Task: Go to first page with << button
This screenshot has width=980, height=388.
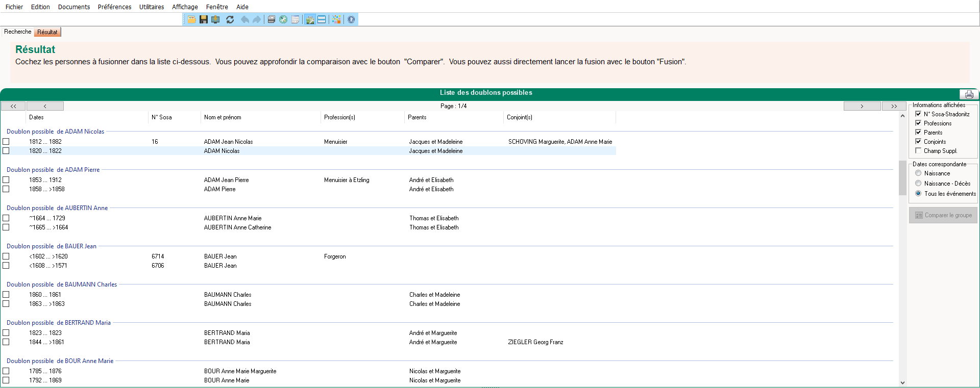Action: tap(13, 106)
